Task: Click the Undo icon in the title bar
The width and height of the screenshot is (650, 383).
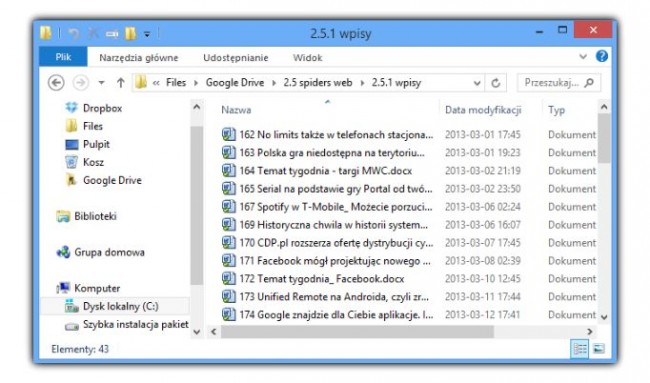Action: (73, 33)
